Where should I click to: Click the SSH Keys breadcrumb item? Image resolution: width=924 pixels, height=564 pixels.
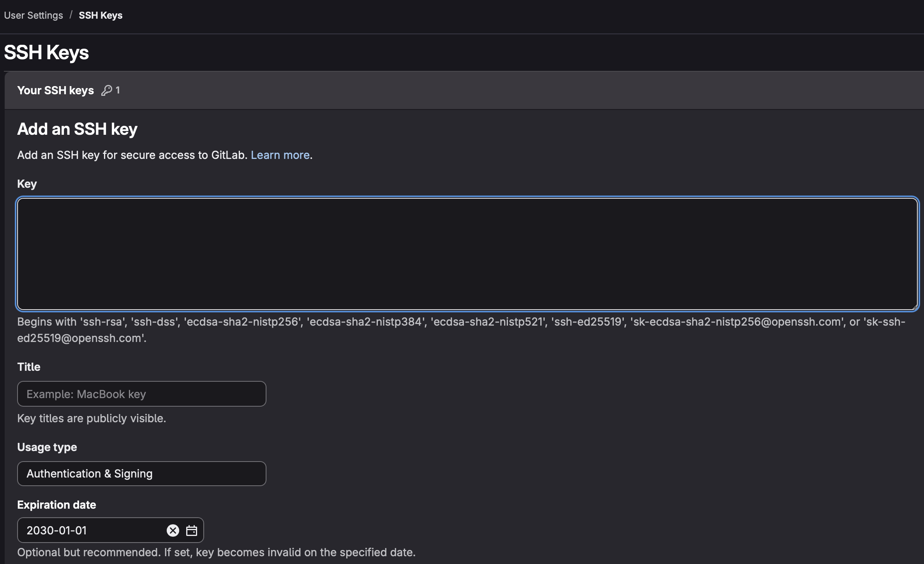click(101, 15)
